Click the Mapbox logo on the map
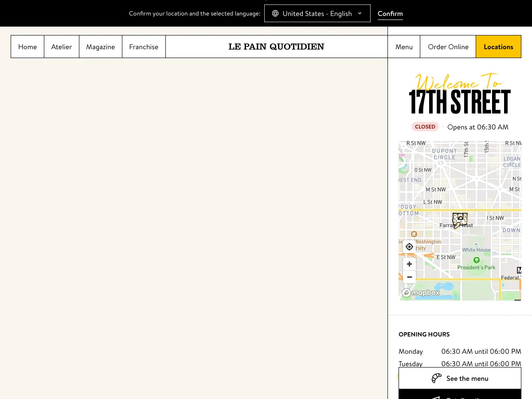The width and height of the screenshot is (532, 399). (x=421, y=293)
